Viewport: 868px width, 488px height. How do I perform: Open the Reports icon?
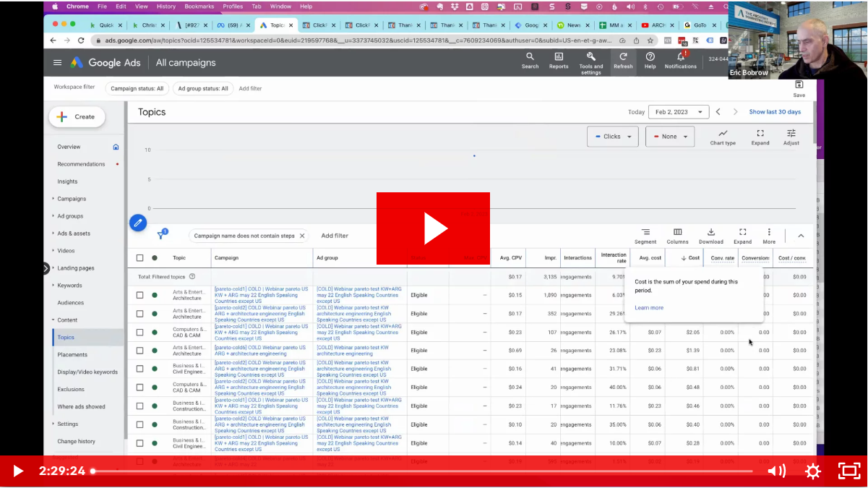(x=558, y=59)
